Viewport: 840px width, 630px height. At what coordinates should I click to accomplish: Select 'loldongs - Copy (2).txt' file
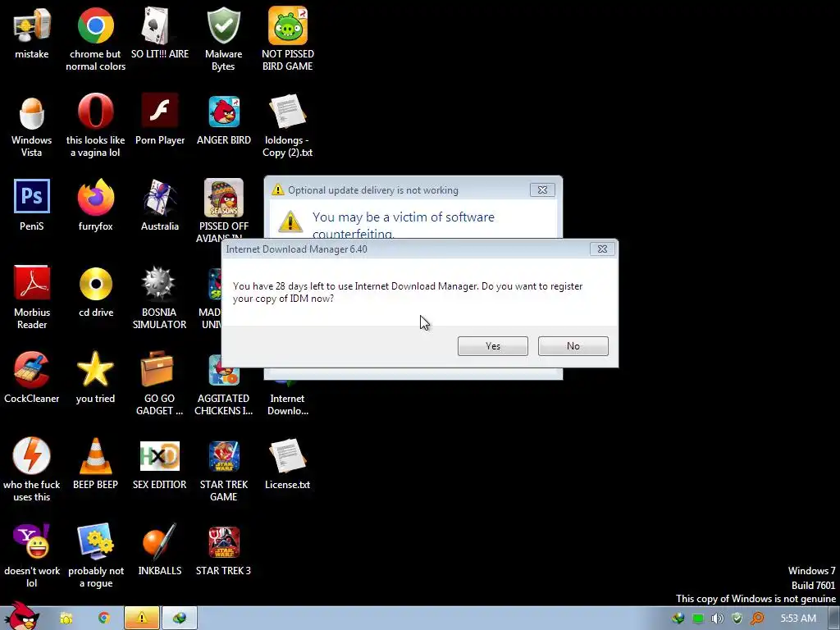(x=288, y=126)
